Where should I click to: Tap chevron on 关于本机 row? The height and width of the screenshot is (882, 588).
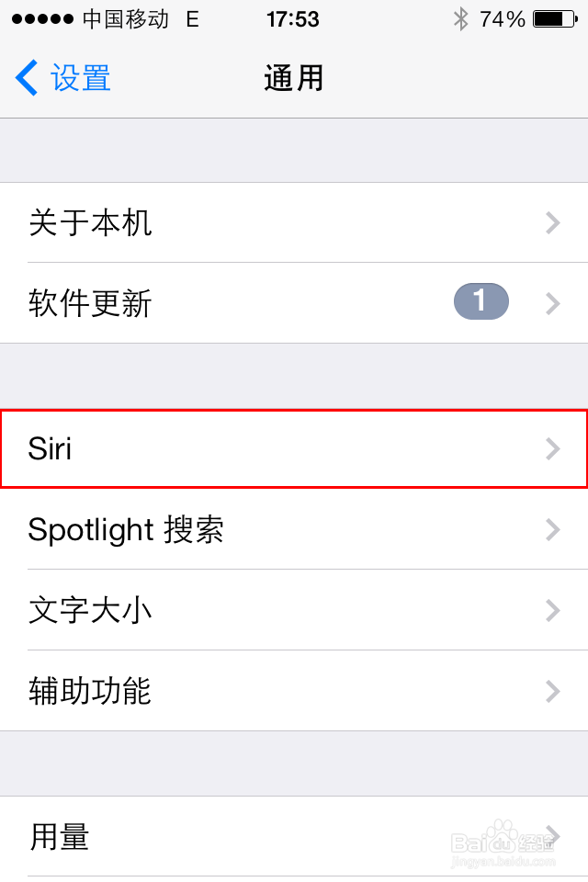pyautogui.click(x=552, y=222)
